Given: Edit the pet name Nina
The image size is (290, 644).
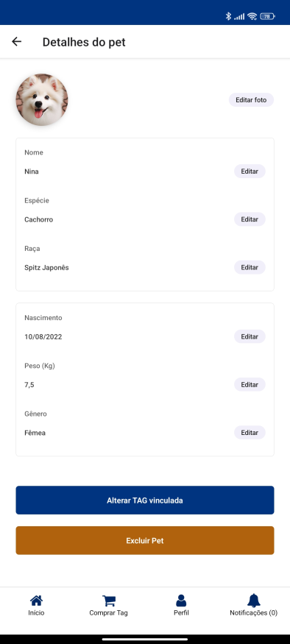Looking at the screenshot, I should point(250,171).
